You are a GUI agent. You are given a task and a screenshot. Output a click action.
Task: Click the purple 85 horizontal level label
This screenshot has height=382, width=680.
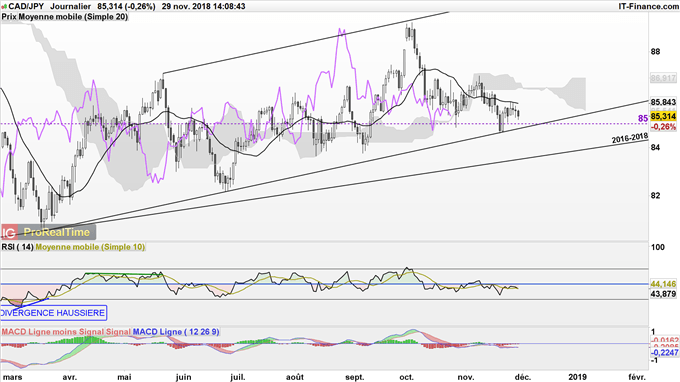pyautogui.click(x=643, y=118)
